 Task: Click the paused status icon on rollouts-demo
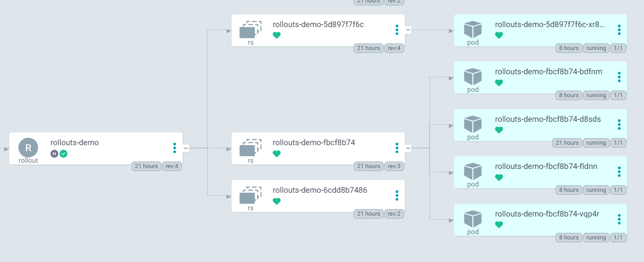pos(54,154)
